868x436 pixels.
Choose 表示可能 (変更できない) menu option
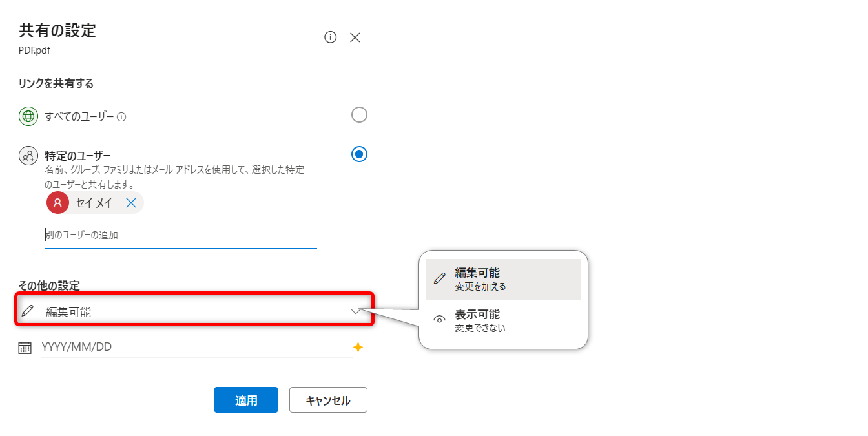click(x=503, y=320)
